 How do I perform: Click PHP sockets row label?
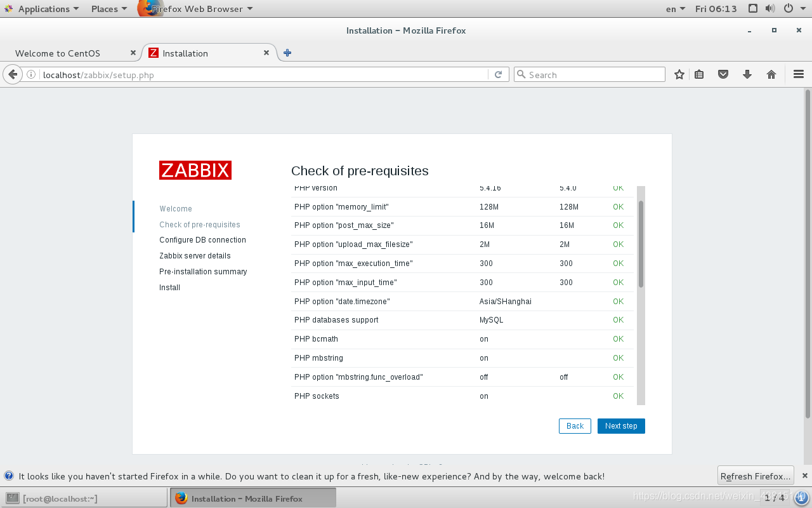317,396
